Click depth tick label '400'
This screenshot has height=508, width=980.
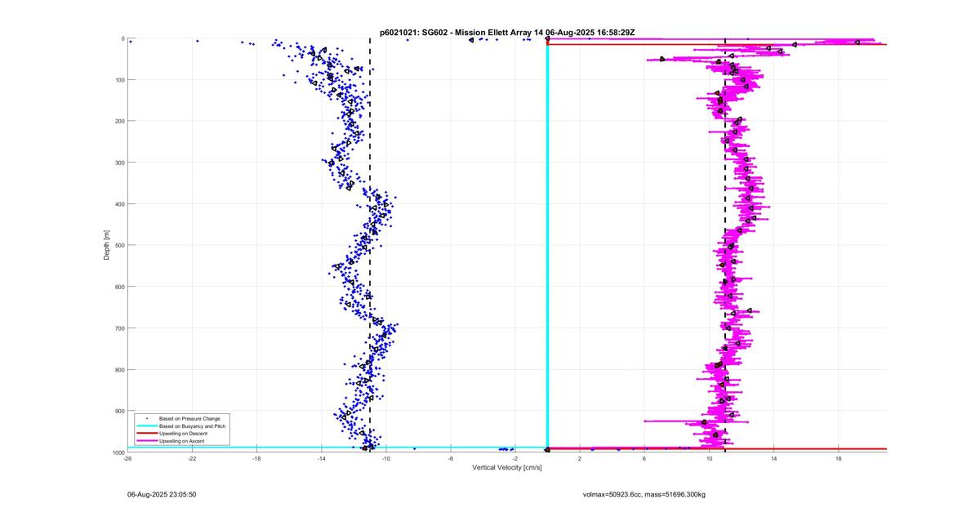[119, 204]
